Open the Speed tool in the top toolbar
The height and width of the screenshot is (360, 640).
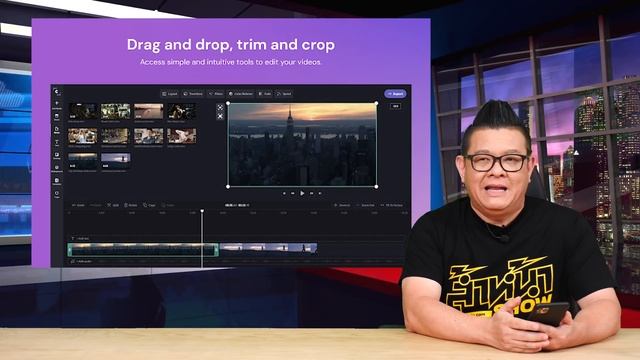[x=284, y=94]
